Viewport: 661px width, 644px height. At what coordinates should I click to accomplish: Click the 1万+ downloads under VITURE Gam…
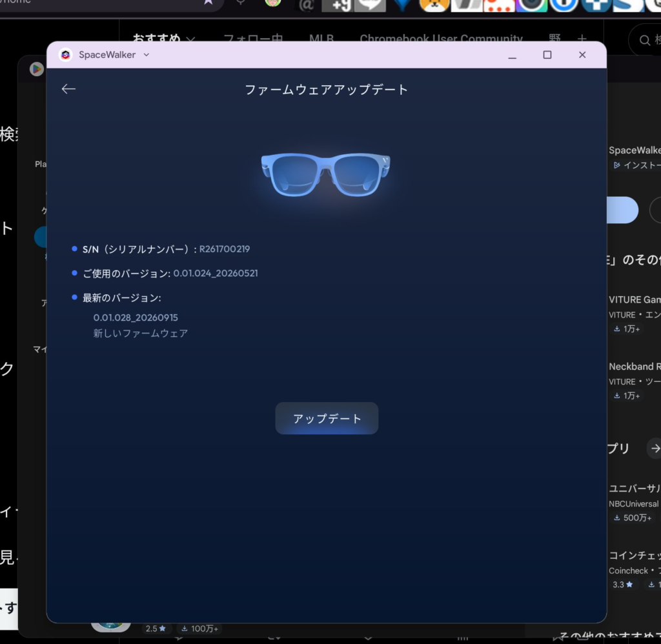[627, 328]
